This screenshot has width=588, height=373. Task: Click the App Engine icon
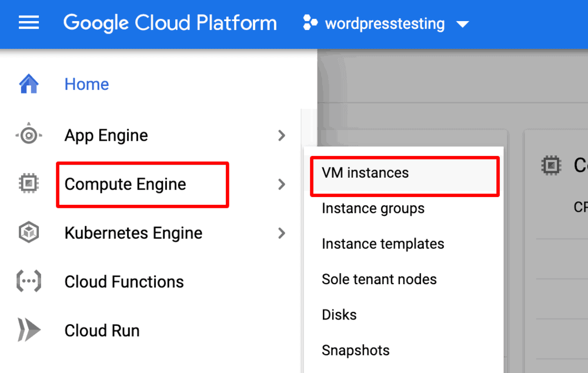point(29,135)
